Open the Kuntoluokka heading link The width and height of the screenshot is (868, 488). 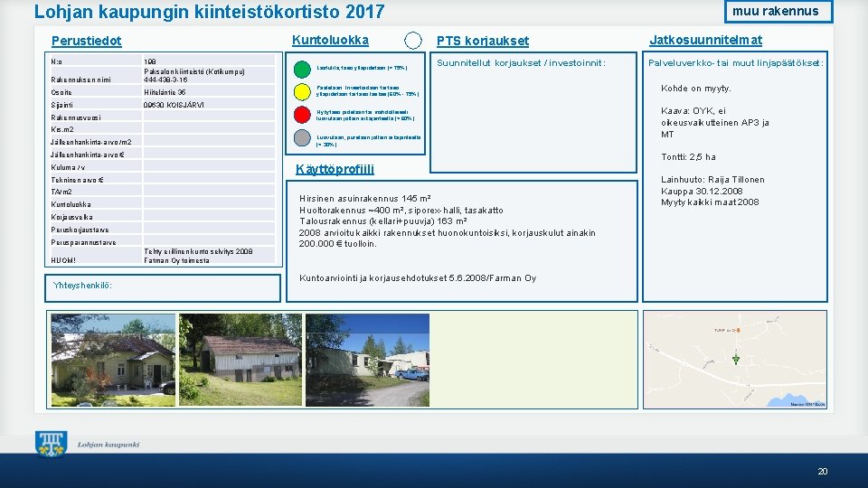(331, 41)
